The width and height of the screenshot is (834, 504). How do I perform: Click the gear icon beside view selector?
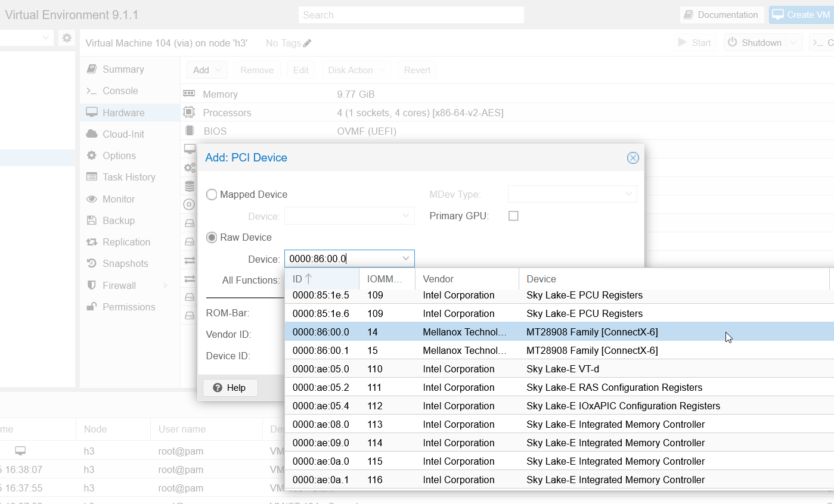[x=67, y=38]
